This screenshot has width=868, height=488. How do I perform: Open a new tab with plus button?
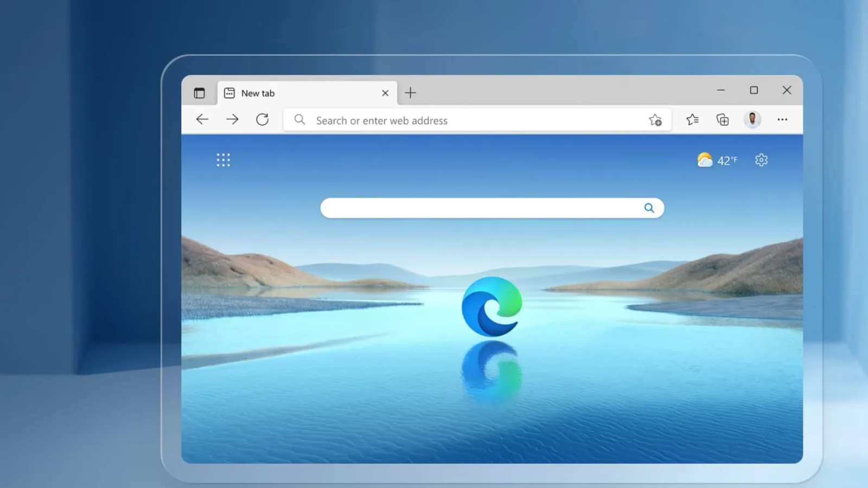411,93
